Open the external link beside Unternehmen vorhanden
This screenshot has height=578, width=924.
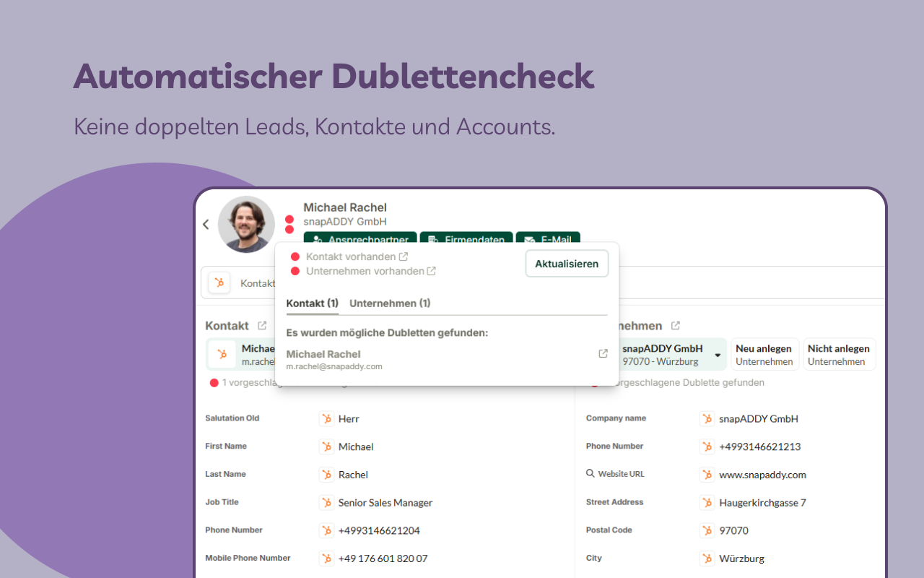[431, 271]
